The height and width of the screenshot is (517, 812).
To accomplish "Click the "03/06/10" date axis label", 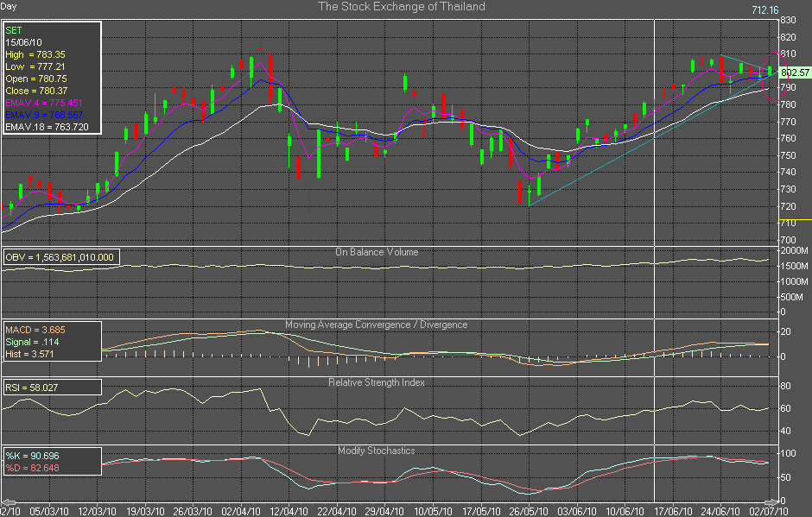I will tap(576, 511).
